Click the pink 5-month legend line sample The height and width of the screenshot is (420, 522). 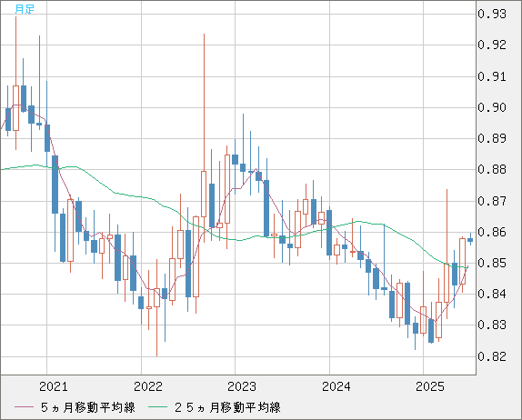point(24,407)
